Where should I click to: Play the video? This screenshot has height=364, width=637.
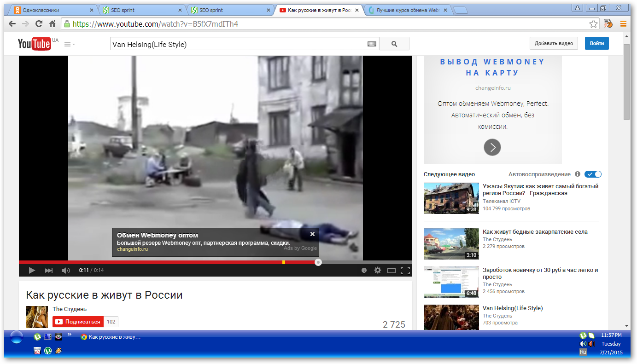pyautogui.click(x=32, y=271)
